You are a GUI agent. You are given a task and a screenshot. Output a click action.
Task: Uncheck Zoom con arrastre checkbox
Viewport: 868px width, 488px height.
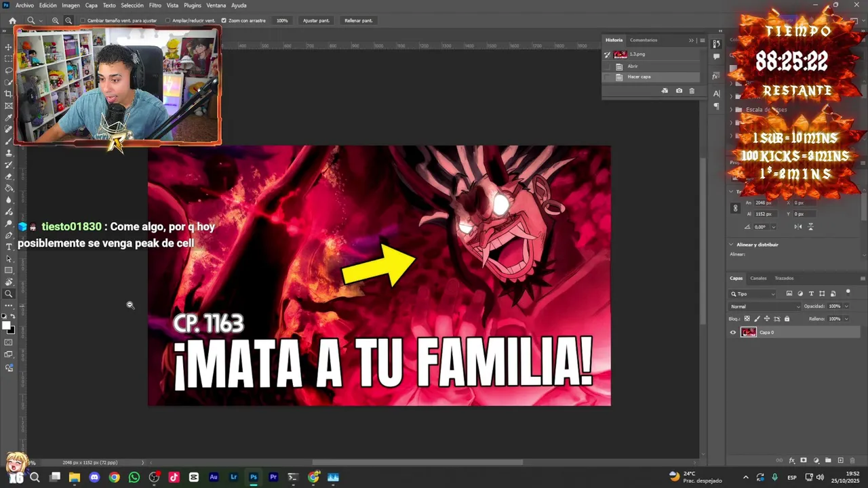click(224, 20)
